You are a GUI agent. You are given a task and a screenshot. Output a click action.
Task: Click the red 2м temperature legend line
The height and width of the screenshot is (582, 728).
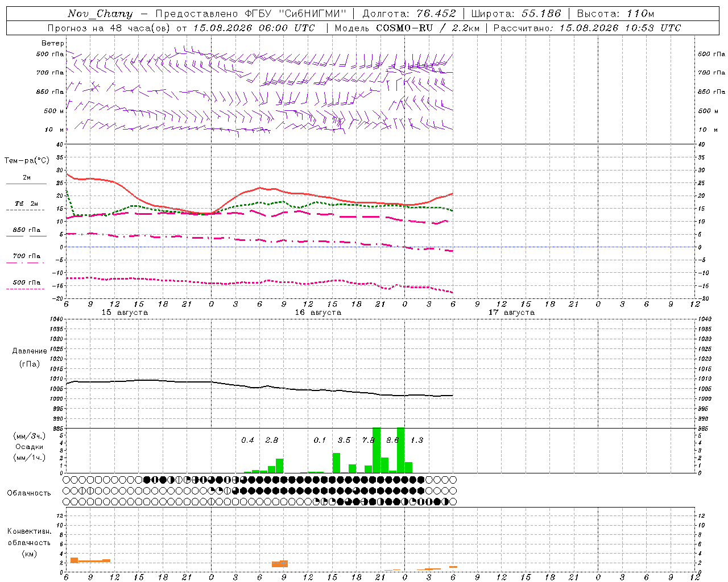(x=26, y=184)
